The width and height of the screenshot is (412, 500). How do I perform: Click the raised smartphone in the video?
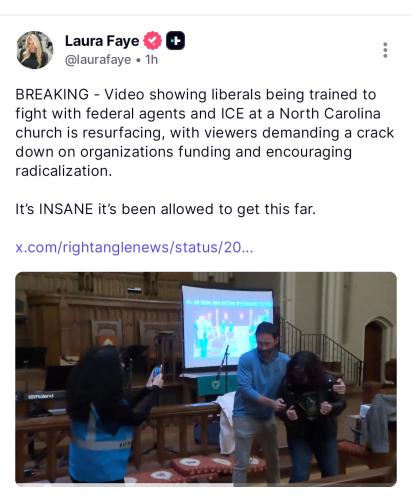point(157,373)
